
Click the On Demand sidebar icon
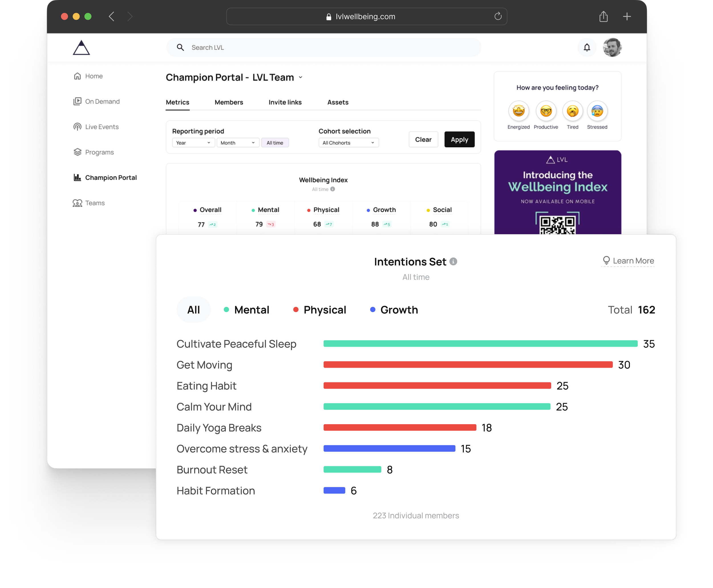pyautogui.click(x=77, y=101)
